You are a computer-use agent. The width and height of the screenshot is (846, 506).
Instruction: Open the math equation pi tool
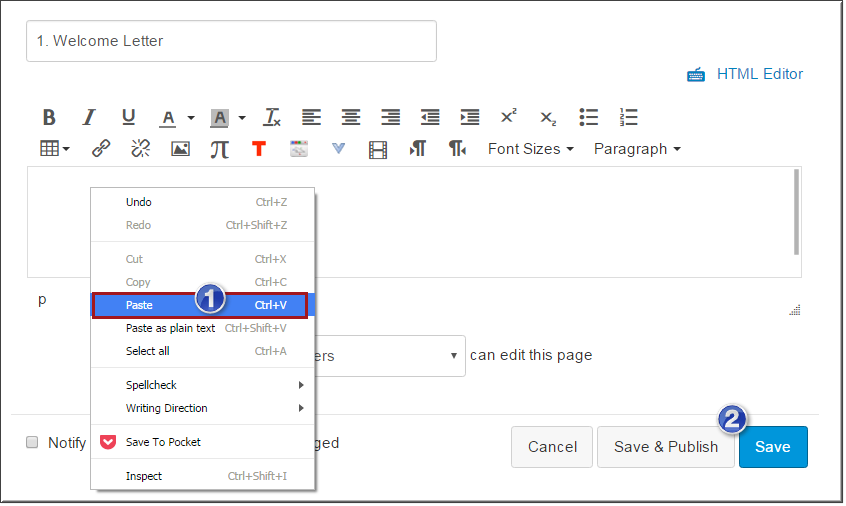219,149
